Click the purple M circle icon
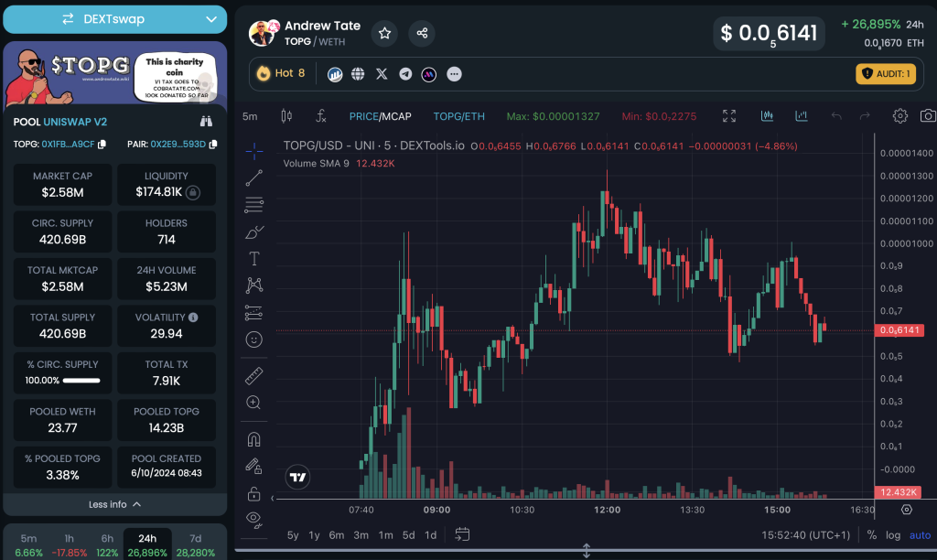Viewport: 937px width, 560px height. tap(428, 74)
